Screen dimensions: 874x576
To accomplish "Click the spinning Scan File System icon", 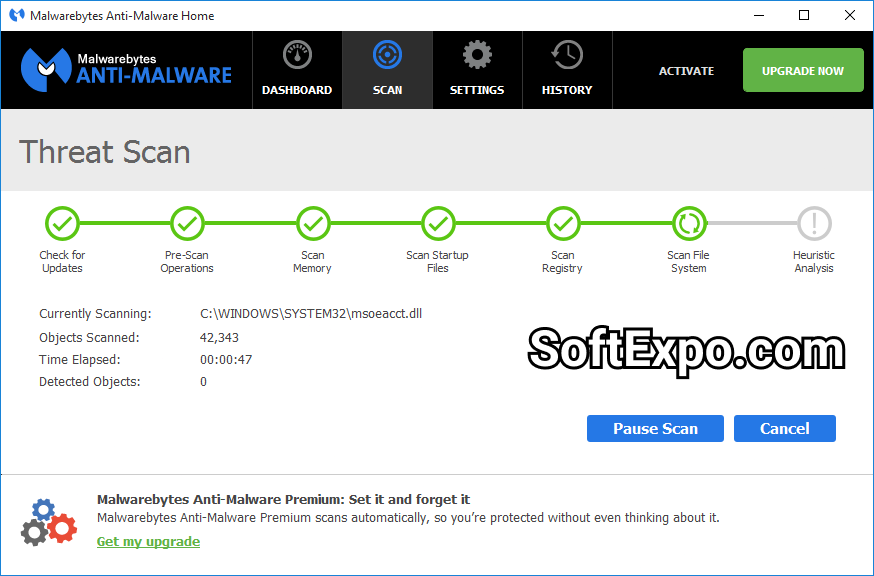I will point(688,224).
